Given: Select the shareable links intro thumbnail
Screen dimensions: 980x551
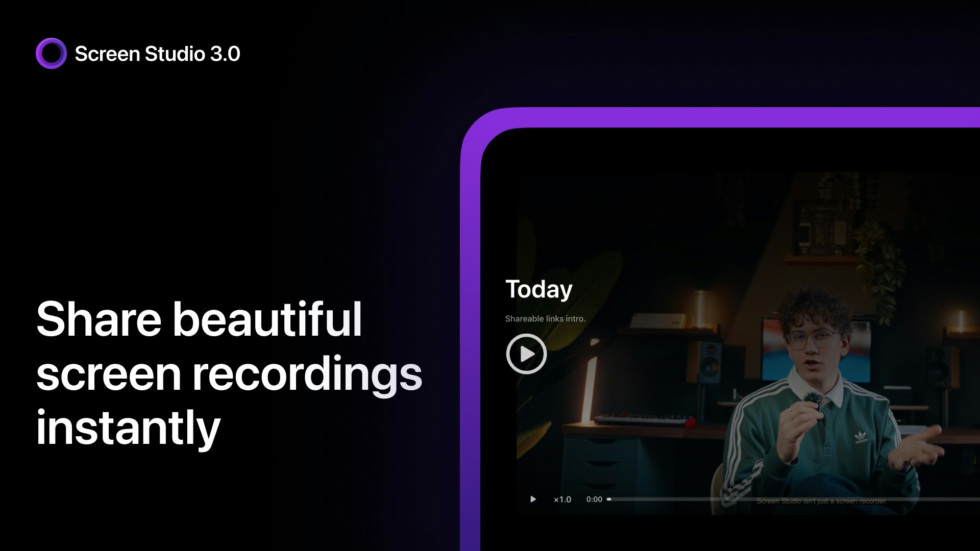Looking at the screenshot, I should pos(526,353).
